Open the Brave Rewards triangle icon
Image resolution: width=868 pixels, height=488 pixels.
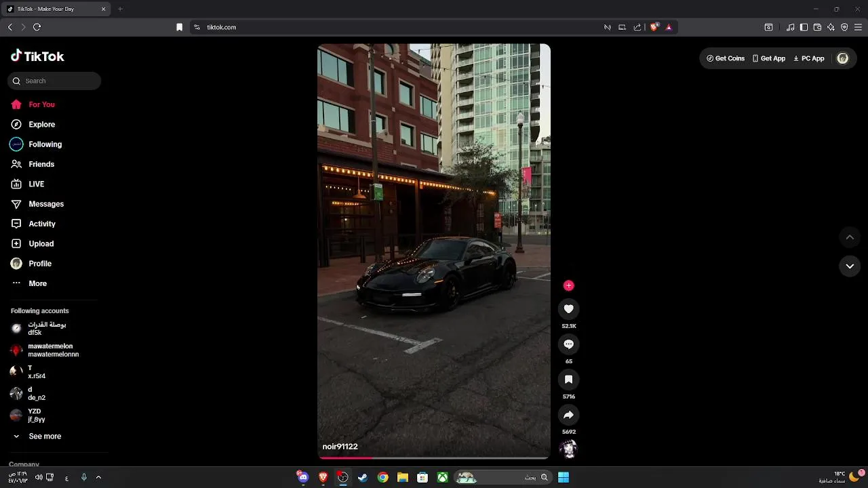[669, 27]
